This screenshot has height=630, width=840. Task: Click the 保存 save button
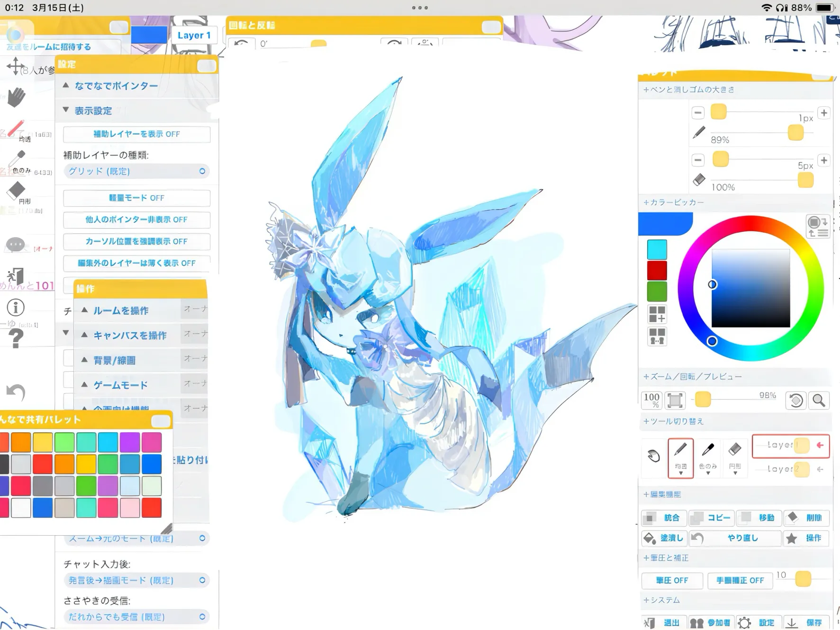[x=806, y=623]
